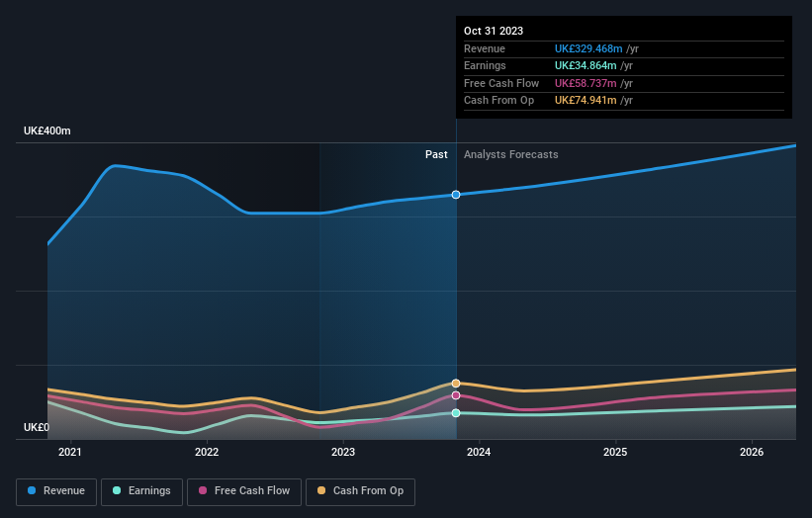Click the UK£0 y-axis label
812x518 pixels.
point(37,427)
